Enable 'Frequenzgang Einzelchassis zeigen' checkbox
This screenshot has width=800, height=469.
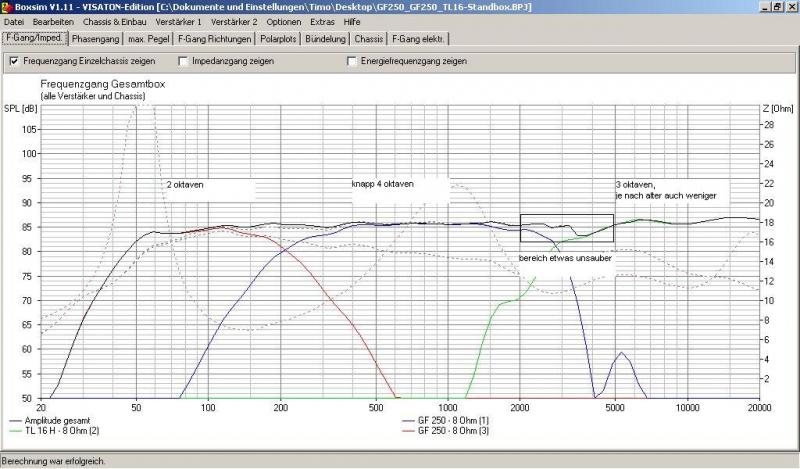[14, 61]
